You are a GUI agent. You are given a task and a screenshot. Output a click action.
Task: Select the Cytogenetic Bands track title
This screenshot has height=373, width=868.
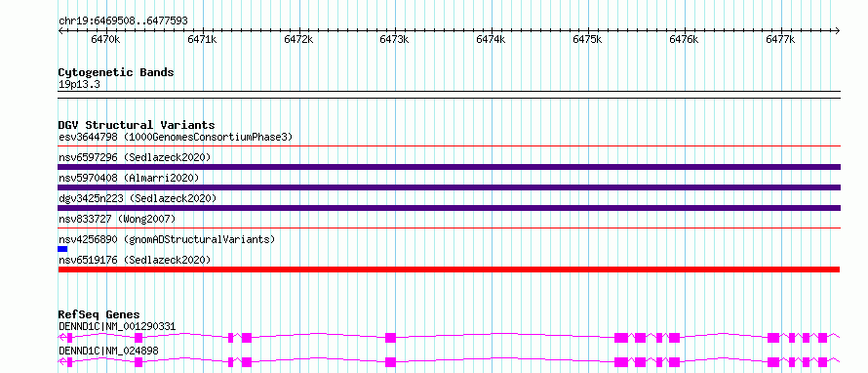116,72
